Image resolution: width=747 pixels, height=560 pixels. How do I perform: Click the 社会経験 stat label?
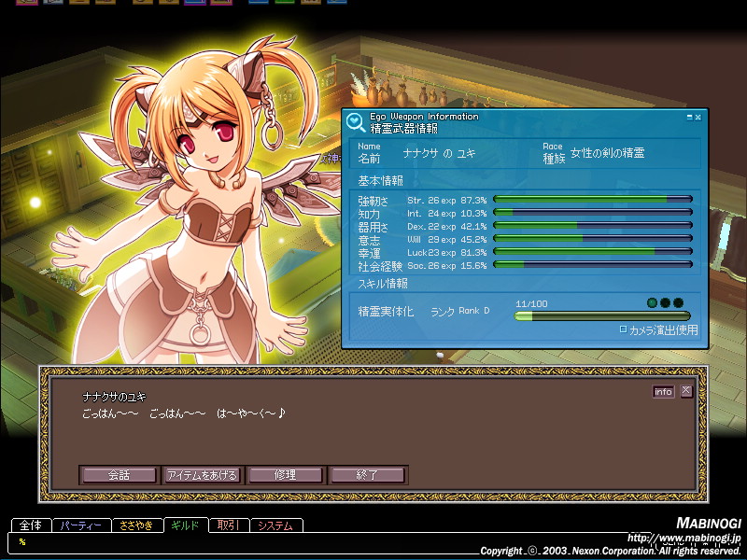[x=380, y=266]
